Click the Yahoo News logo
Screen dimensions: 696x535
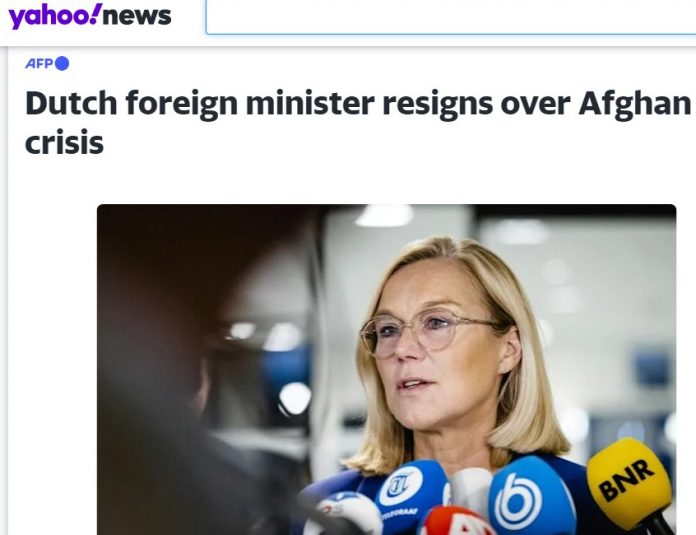click(x=90, y=16)
